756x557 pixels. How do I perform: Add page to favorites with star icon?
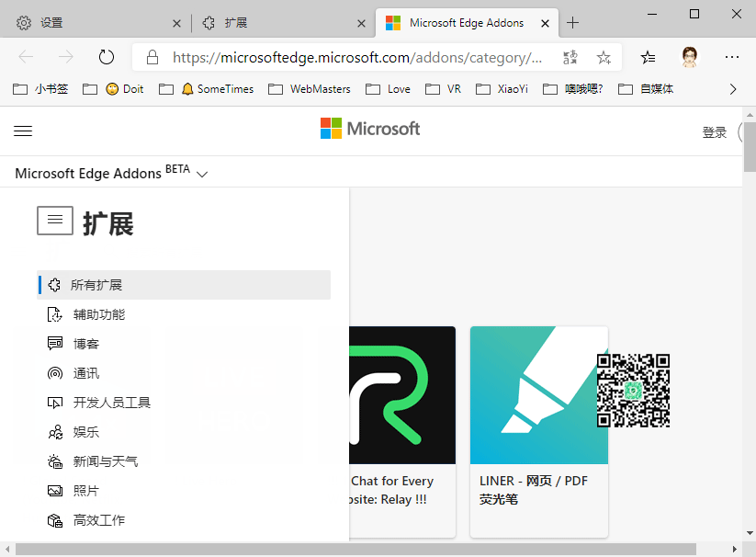pos(604,57)
